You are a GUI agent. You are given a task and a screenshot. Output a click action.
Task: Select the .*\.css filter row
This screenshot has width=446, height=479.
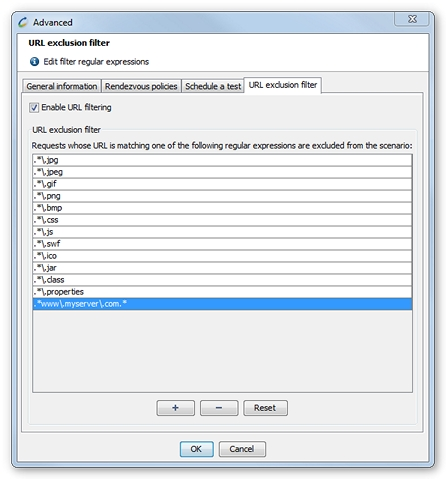point(222,220)
